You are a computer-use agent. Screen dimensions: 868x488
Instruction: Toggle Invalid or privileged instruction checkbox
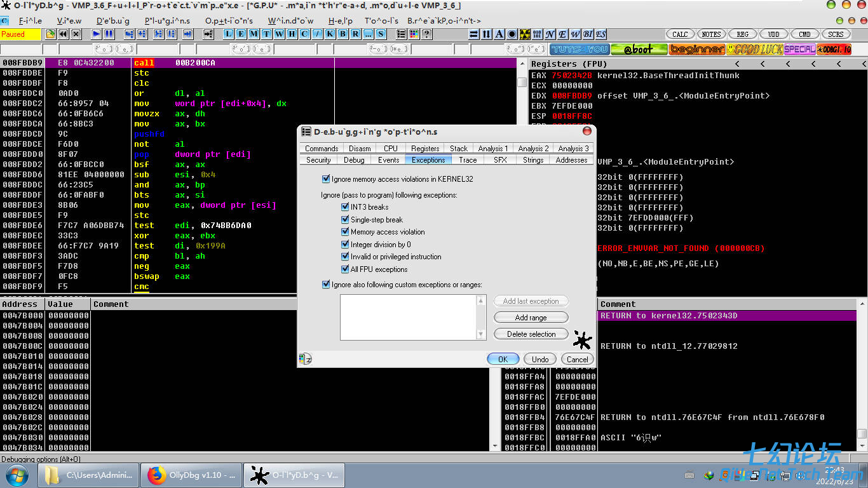coord(346,257)
